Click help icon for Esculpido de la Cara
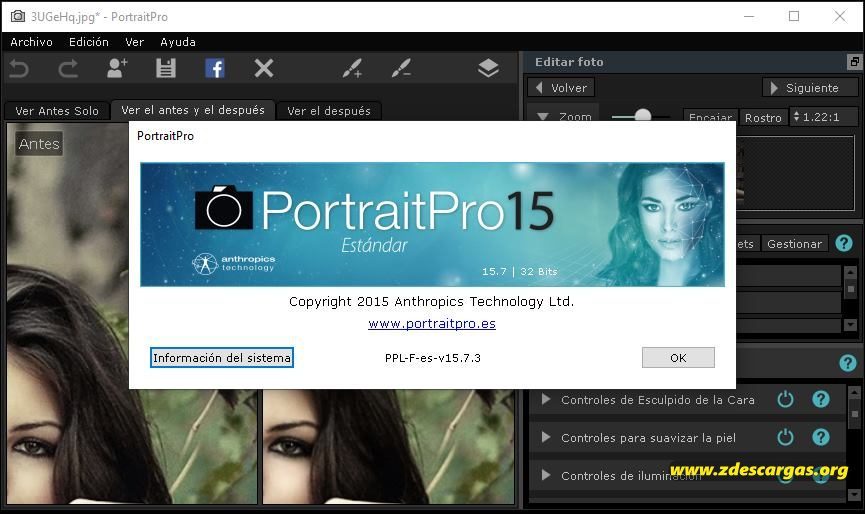 (821, 399)
